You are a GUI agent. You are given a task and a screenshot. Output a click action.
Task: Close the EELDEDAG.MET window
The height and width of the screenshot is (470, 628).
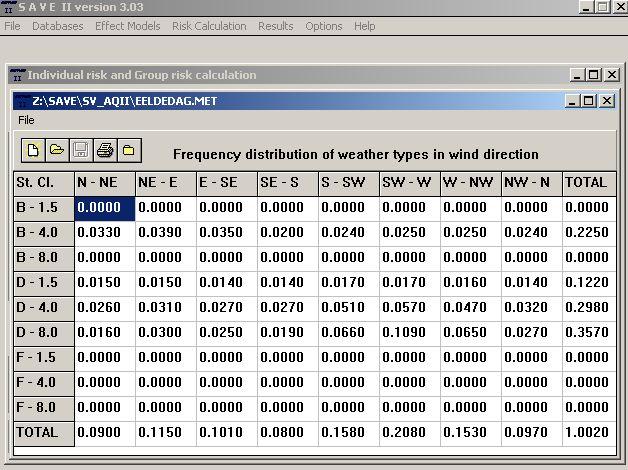(607, 101)
